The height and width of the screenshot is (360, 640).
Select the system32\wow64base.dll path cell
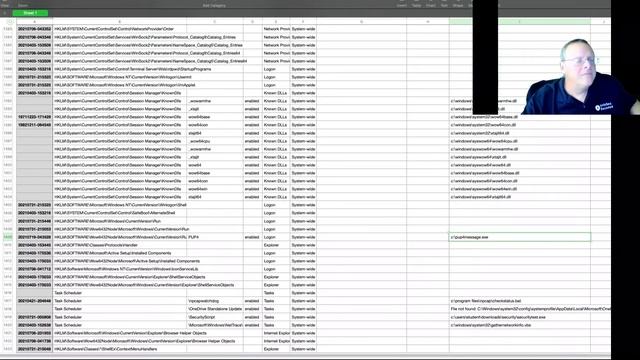coord(520,117)
